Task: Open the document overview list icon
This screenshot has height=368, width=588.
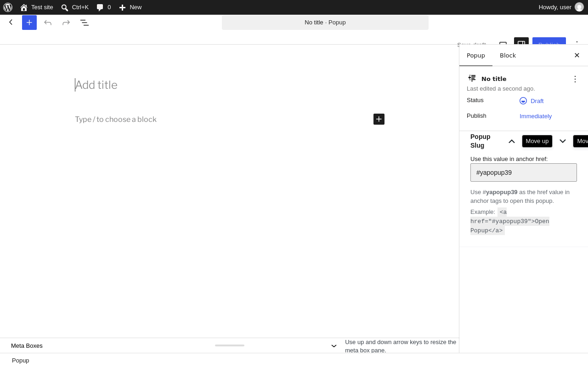Action: (x=85, y=23)
